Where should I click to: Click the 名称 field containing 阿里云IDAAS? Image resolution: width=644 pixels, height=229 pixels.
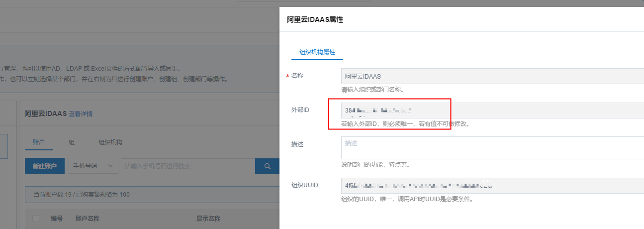pos(492,76)
